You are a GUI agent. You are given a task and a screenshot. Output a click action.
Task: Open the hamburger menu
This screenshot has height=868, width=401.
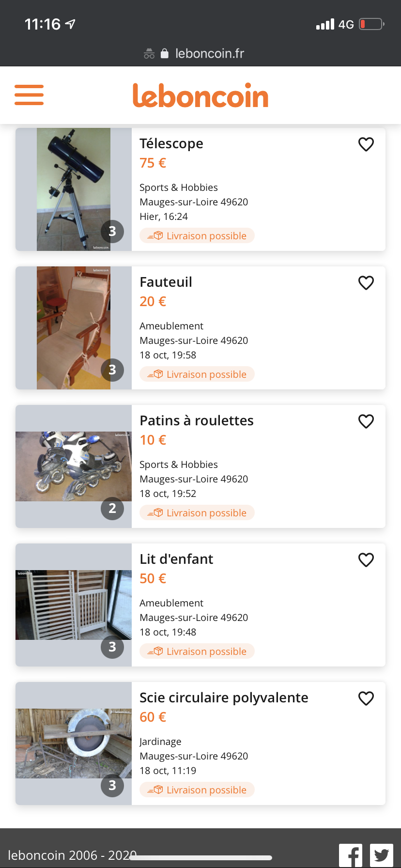(x=29, y=95)
